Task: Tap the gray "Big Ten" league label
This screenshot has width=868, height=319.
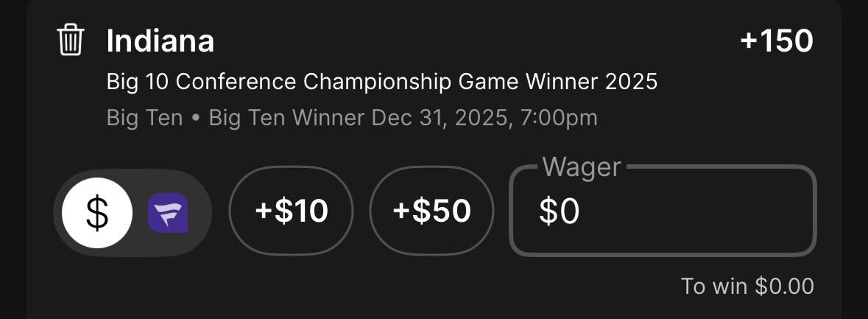Action: 144,118
